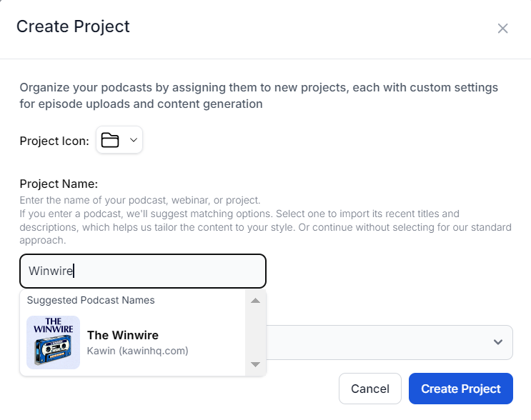Expand the Project Icon dropdown chevron
This screenshot has width=531, height=420.
point(133,140)
